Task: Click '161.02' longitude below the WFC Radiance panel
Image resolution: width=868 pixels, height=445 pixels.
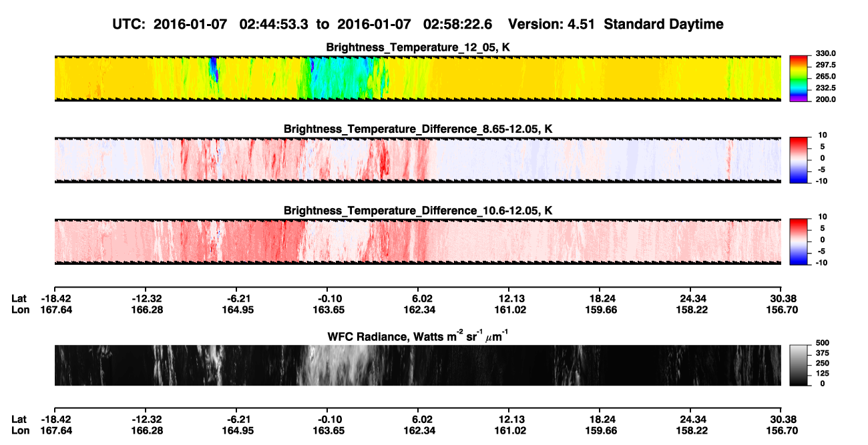Action: [509, 430]
